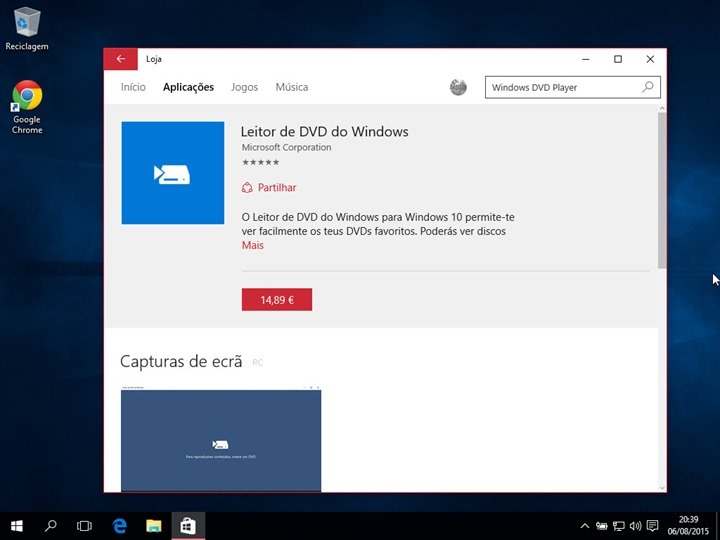720x540 pixels.
Task: Maximize the Loja window
Action: (618, 59)
